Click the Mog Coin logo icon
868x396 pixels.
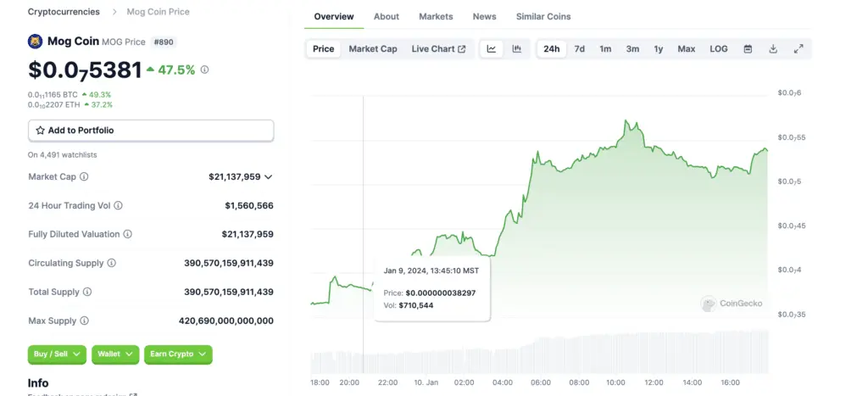pos(36,42)
